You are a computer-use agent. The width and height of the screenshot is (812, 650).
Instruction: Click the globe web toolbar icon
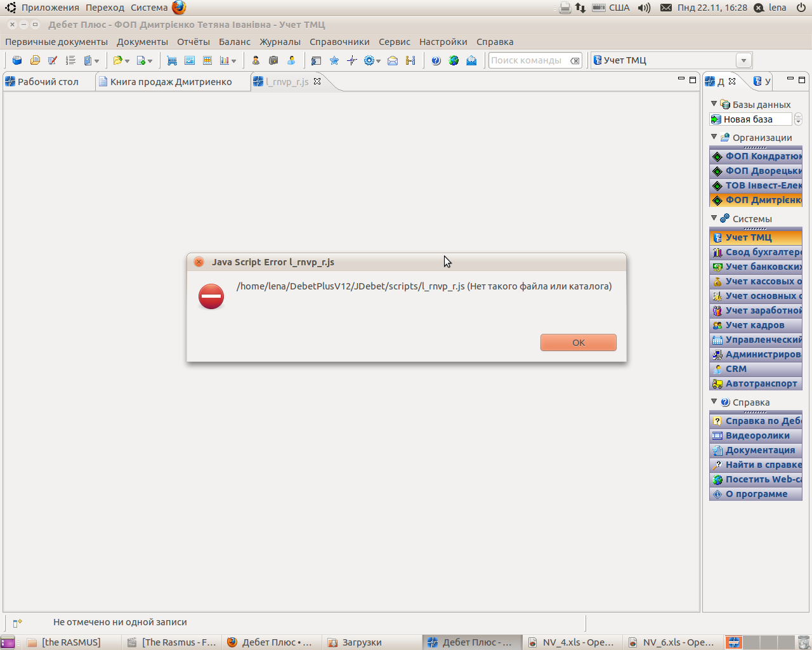[x=454, y=60]
